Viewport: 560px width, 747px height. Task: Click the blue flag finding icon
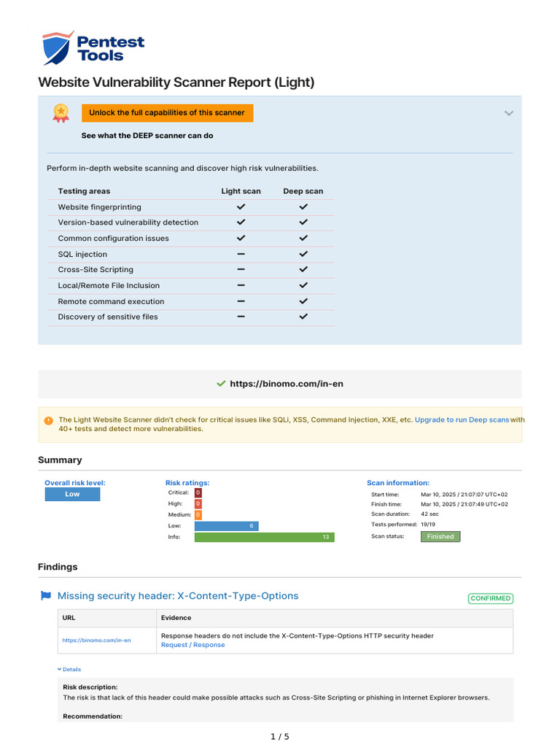pyautogui.click(x=46, y=595)
